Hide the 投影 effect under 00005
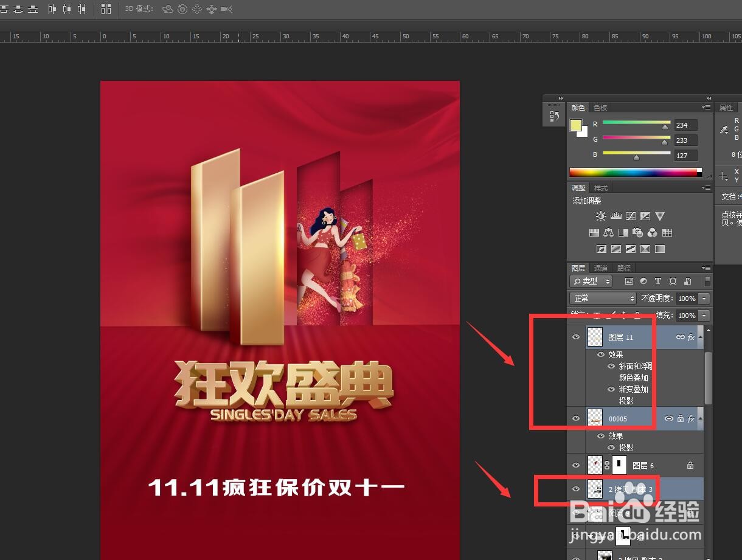The image size is (742, 560). [612, 448]
